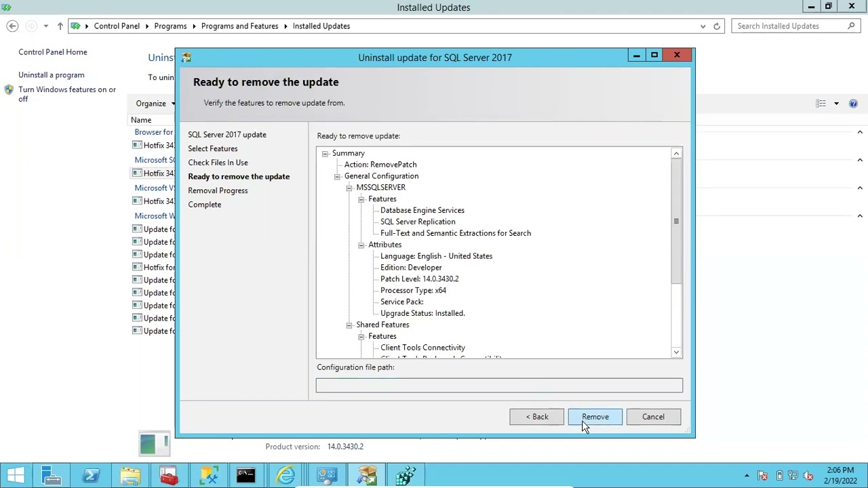Screen dimensions: 868x488
Task: Select 'Action: RemovePatch' tree row
Action: click(380, 165)
